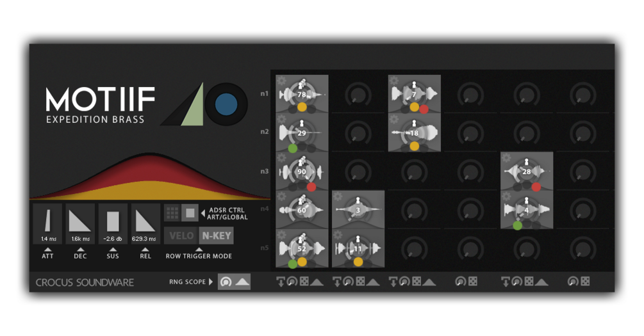
Task: Click the n1 row label
Action: point(265,93)
